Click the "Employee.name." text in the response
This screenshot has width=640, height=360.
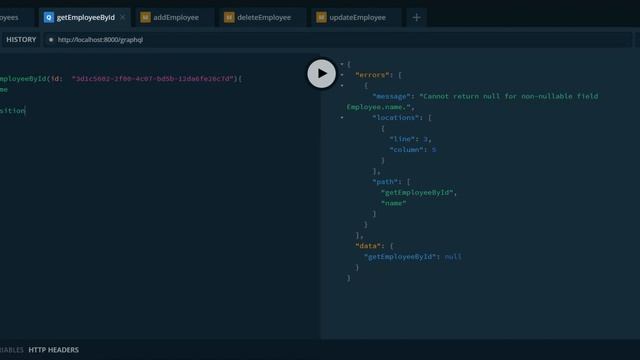click(378, 107)
